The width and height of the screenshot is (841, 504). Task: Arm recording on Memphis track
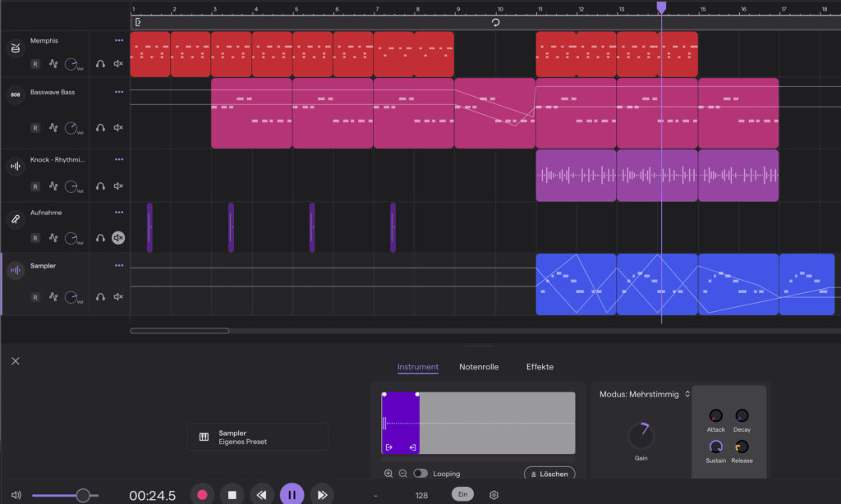click(x=35, y=64)
